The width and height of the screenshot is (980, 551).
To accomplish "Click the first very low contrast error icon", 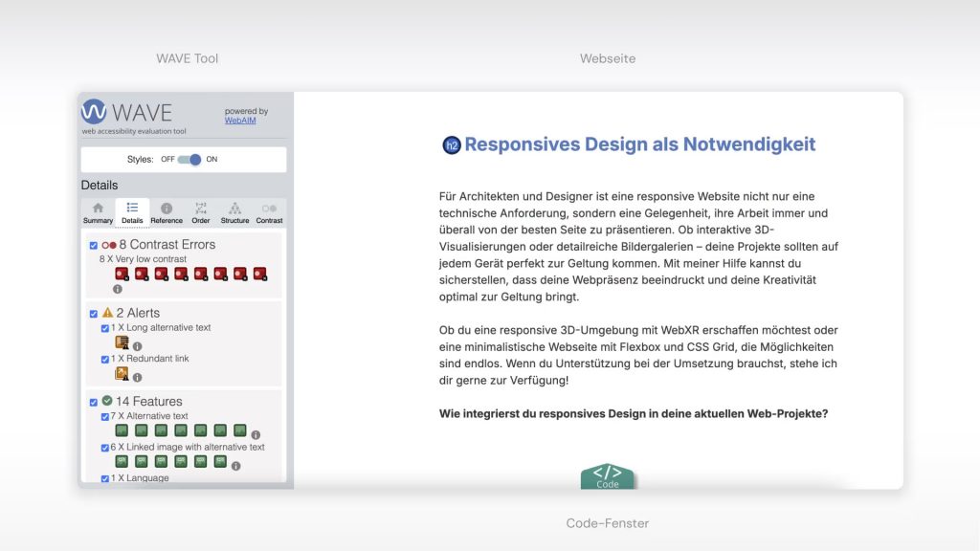I will (x=122, y=275).
